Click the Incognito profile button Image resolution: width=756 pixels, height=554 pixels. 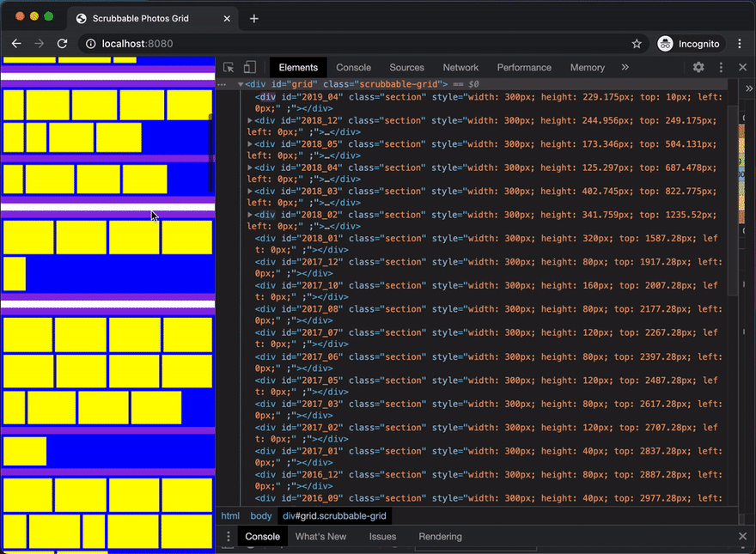point(690,44)
